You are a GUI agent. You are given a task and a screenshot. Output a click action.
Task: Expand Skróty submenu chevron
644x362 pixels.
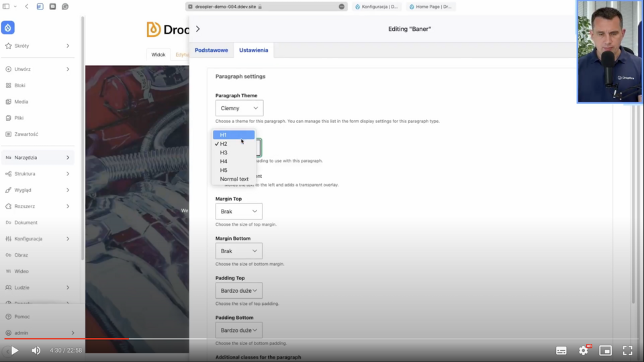[68, 46]
